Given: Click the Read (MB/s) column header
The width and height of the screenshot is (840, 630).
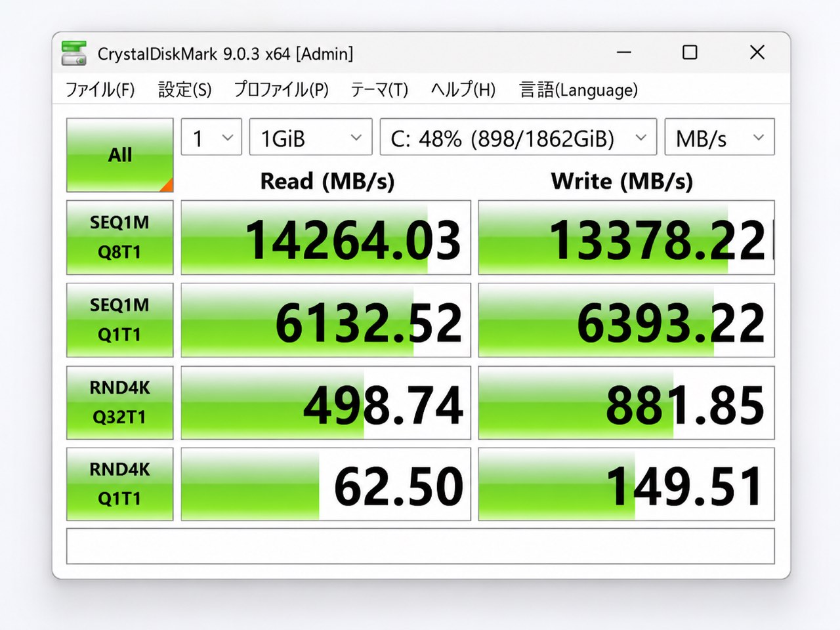Looking at the screenshot, I should point(327,181).
